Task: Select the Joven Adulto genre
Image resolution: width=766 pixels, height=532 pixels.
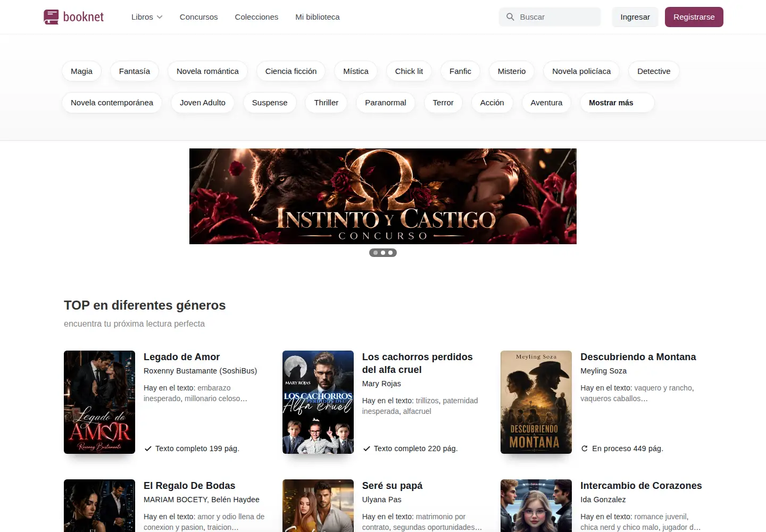Action: pos(203,103)
